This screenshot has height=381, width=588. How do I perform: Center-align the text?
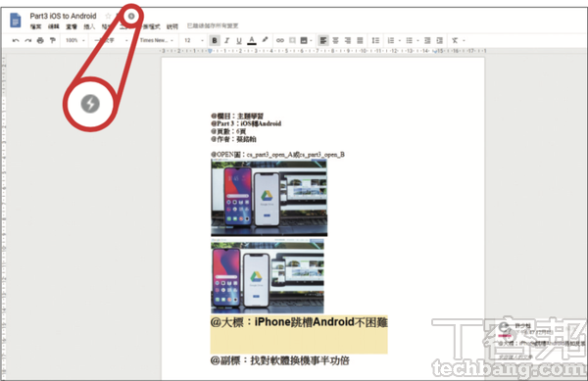point(335,40)
